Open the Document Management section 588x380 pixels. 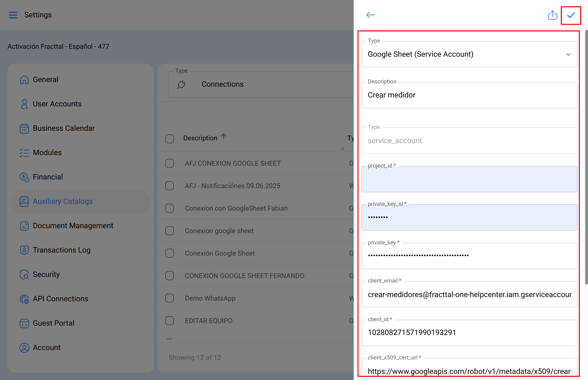click(x=73, y=226)
